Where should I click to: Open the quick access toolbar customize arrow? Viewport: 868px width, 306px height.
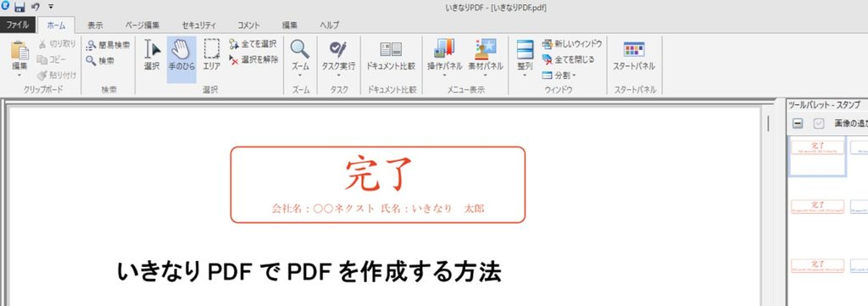coord(50,7)
